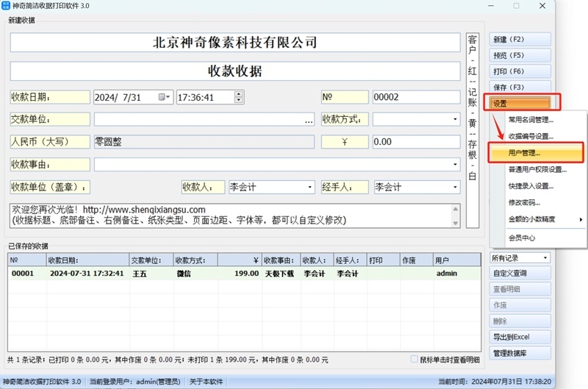Click the 收款收据 title field
Viewport: 588px width, 389px height.
pos(235,71)
